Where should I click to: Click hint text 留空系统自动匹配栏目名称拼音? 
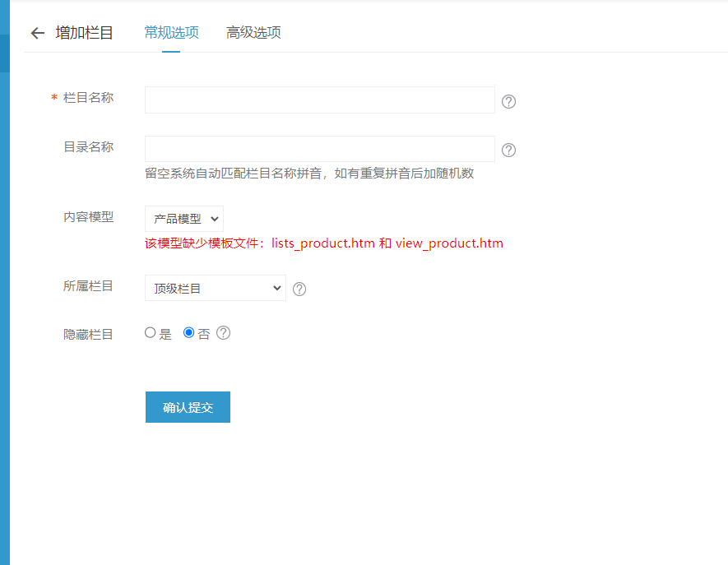pos(309,174)
